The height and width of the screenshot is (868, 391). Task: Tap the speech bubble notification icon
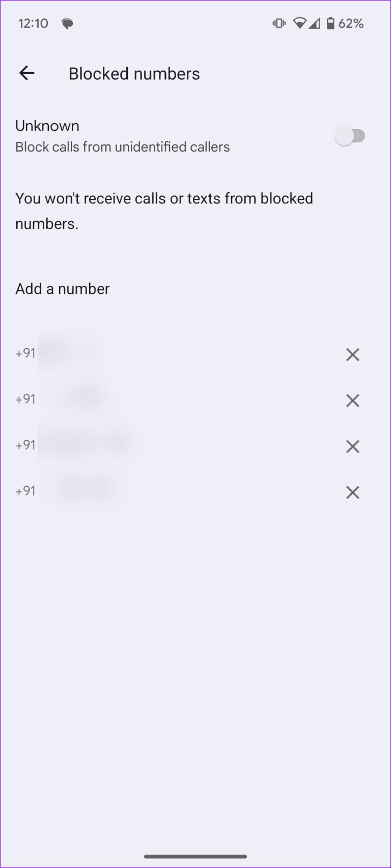[x=68, y=23]
